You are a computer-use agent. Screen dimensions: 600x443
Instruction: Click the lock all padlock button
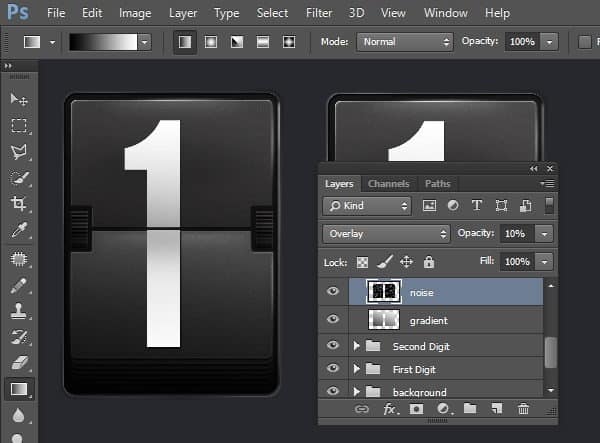(429, 261)
